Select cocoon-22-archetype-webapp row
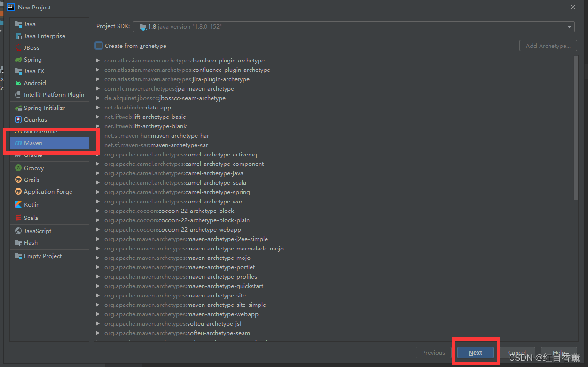Screen dimensions: 588x367 (334, 230)
